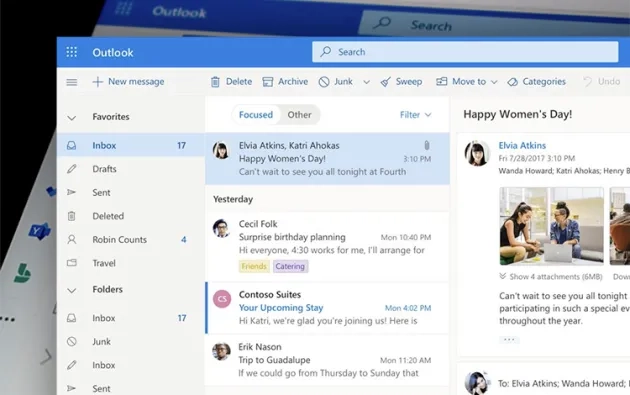
Task: Open the app launcher grid icon
Action: point(72,52)
